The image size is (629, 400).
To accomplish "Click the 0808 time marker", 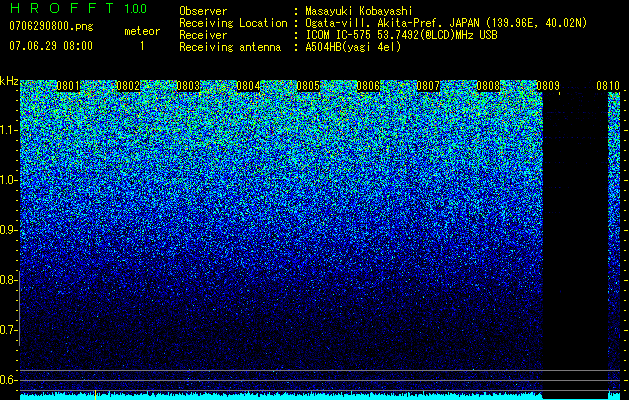I will tap(488, 86).
